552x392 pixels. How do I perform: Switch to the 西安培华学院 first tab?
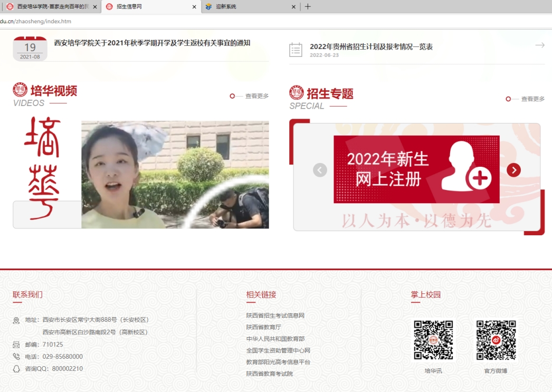[50, 7]
